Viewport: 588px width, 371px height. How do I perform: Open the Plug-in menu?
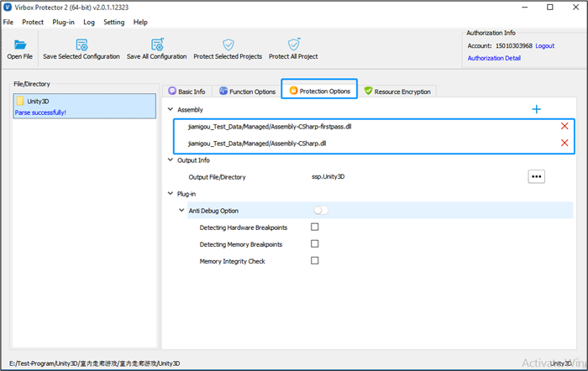[63, 22]
